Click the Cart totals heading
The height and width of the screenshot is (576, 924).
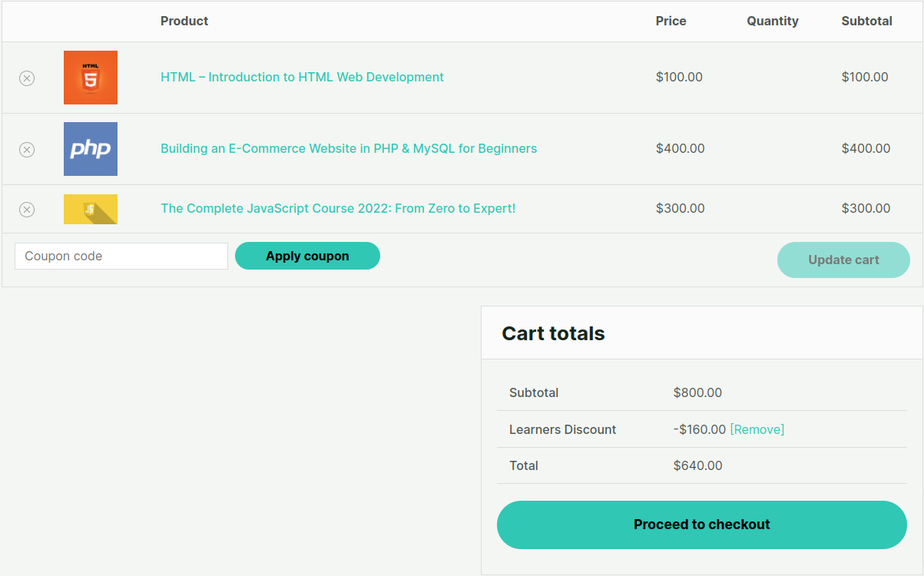(x=553, y=333)
